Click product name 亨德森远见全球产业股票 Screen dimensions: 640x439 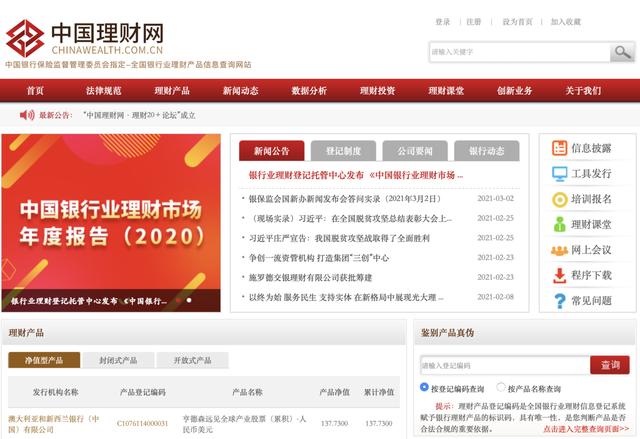(244, 424)
